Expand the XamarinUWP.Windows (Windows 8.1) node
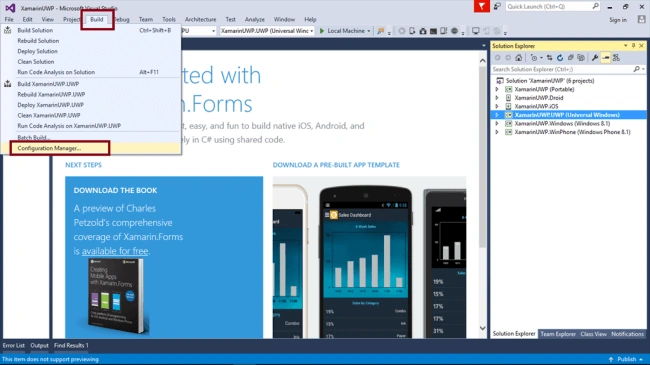Screen dimensions: 650x365 (x=497, y=124)
